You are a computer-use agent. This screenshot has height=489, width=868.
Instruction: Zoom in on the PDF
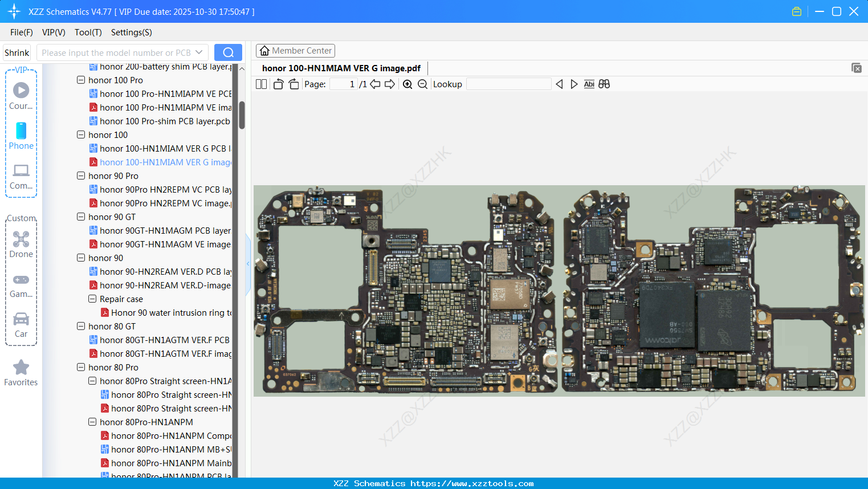coord(407,84)
